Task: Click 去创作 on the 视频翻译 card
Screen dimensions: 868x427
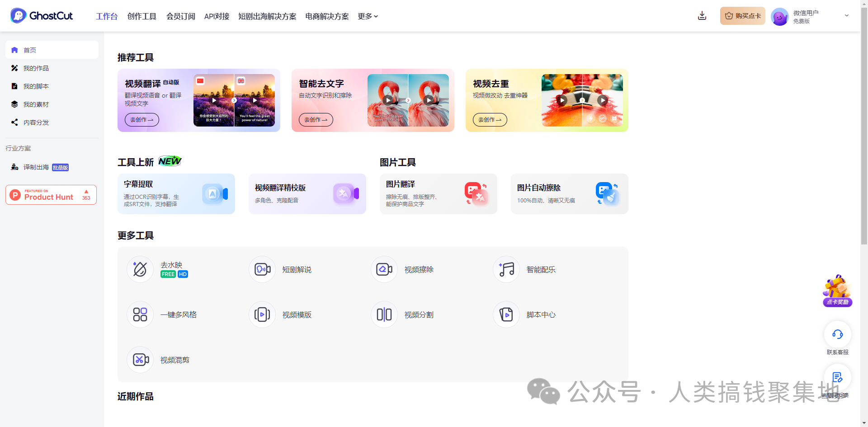Action: pos(142,119)
